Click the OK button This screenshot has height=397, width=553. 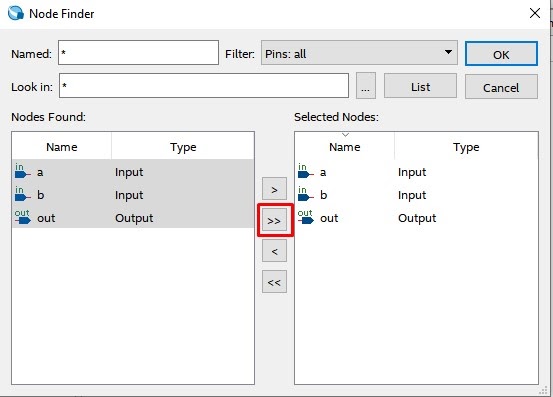tap(501, 54)
